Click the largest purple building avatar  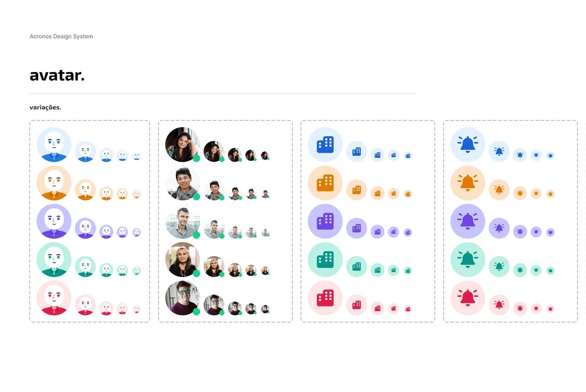click(x=325, y=221)
